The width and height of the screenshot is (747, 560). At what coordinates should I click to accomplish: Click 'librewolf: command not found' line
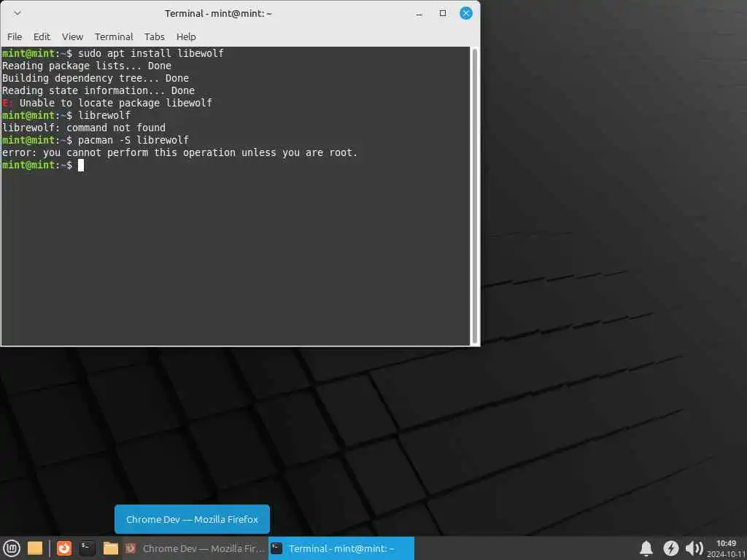pyautogui.click(x=84, y=128)
